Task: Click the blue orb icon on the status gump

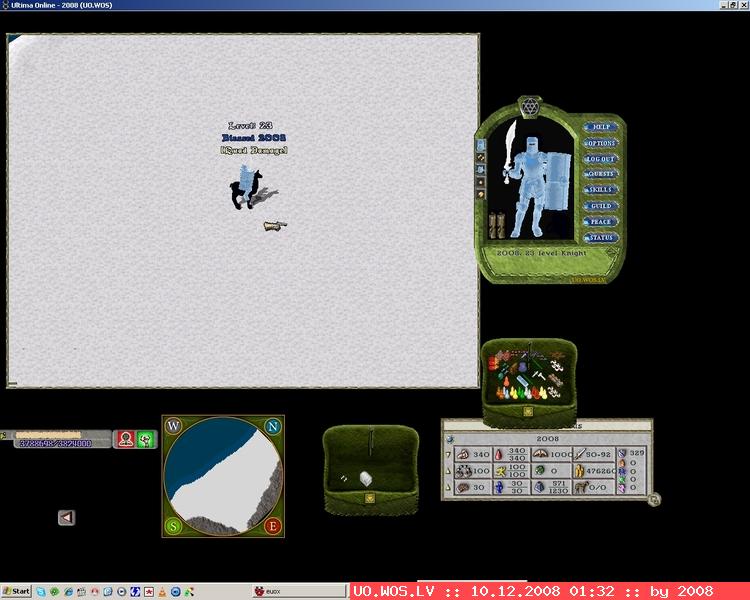Action: pos(450,439)
